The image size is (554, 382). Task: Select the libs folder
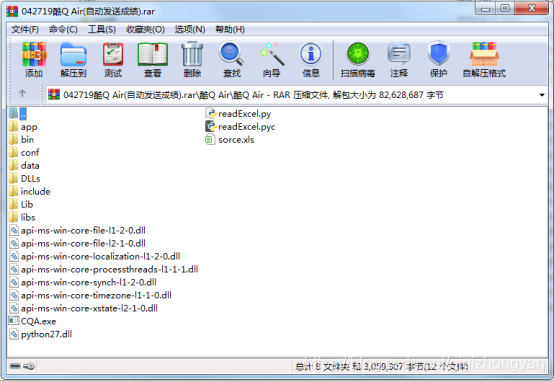pyautogui.click(x=22, y=217)
